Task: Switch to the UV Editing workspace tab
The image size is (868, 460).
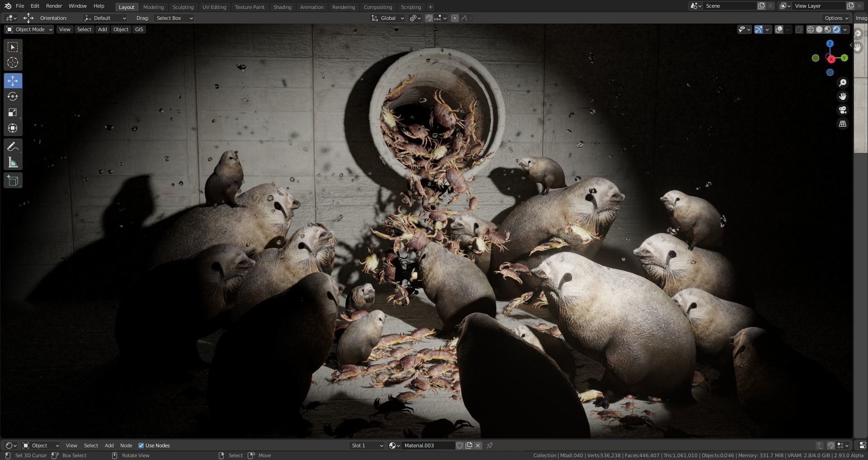Action: (214, 7)
